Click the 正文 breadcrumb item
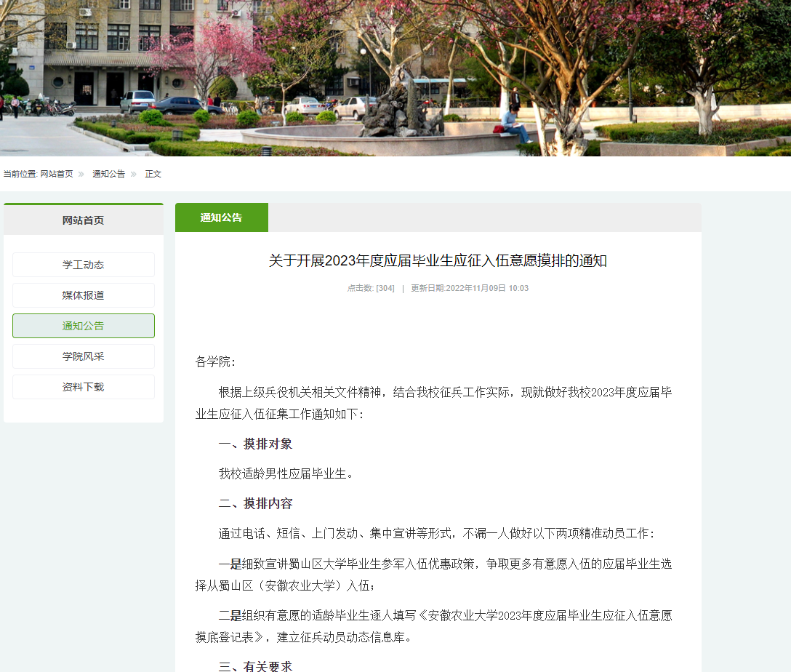This screenshot has width=791, height=672. (153, 174)
